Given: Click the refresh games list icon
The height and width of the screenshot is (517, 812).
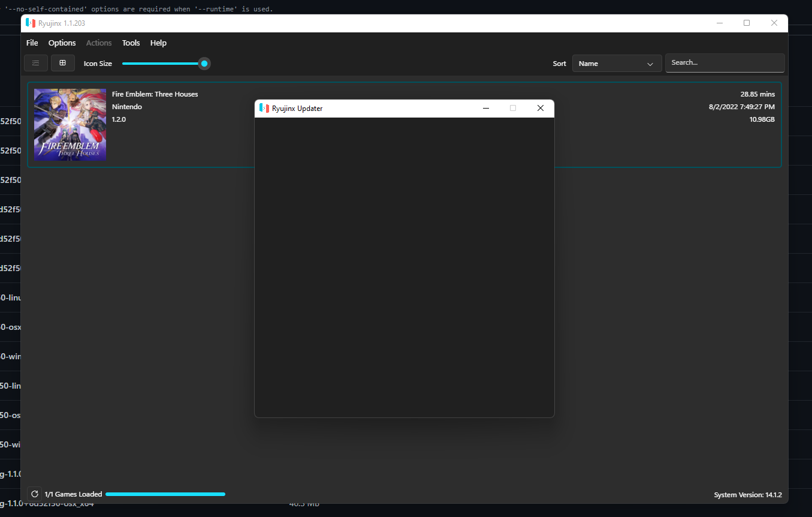Looking at the screenshot, I should click(35, 494).
